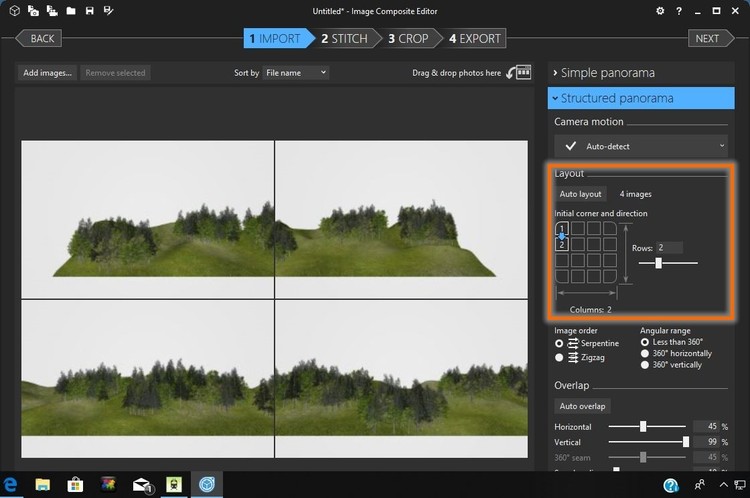The image size is (750, 498).
Task: Click the Save Project disk icon
Action: pyautogui.click(x=89, y=11)
